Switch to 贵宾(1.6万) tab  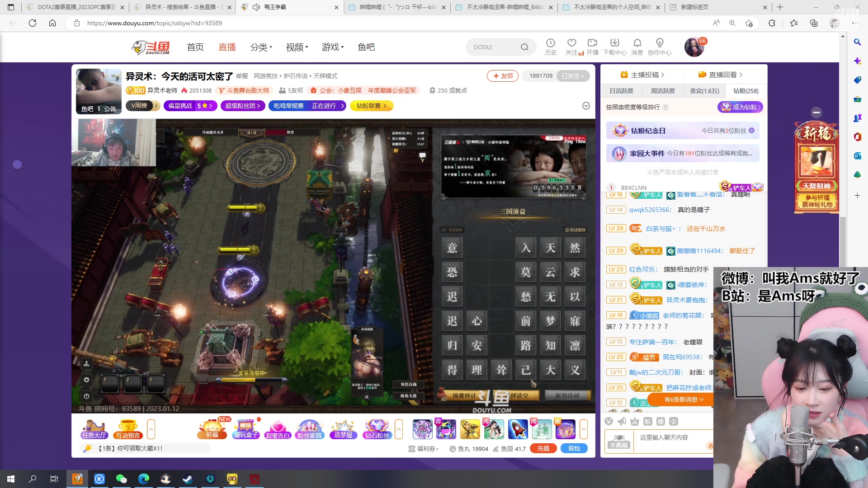pos(704,91)
